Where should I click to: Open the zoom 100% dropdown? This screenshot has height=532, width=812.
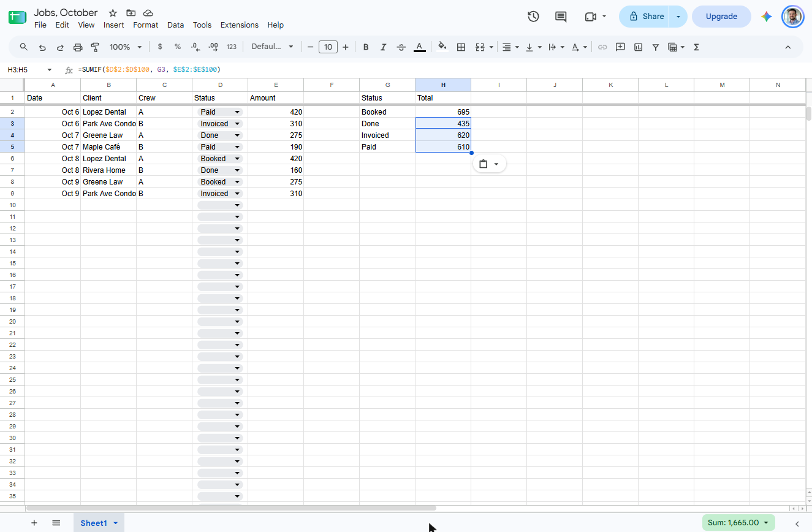tap(126, 47)
